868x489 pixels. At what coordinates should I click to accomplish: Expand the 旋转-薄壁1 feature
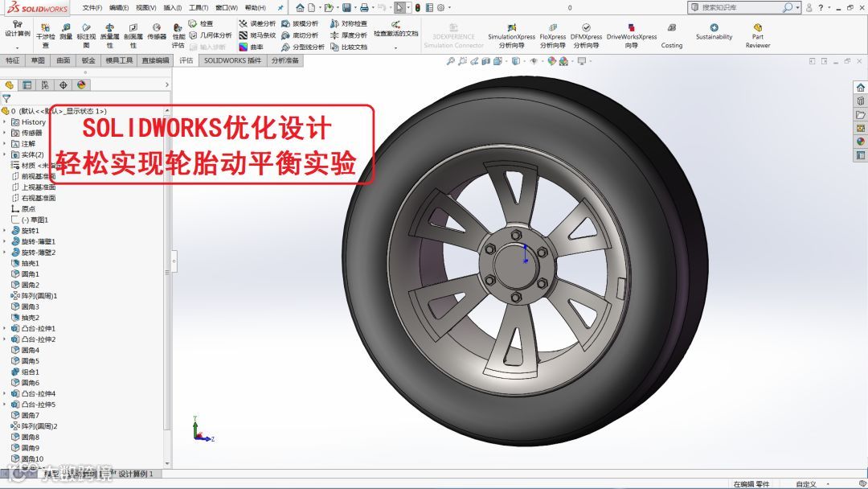point(5,241)
